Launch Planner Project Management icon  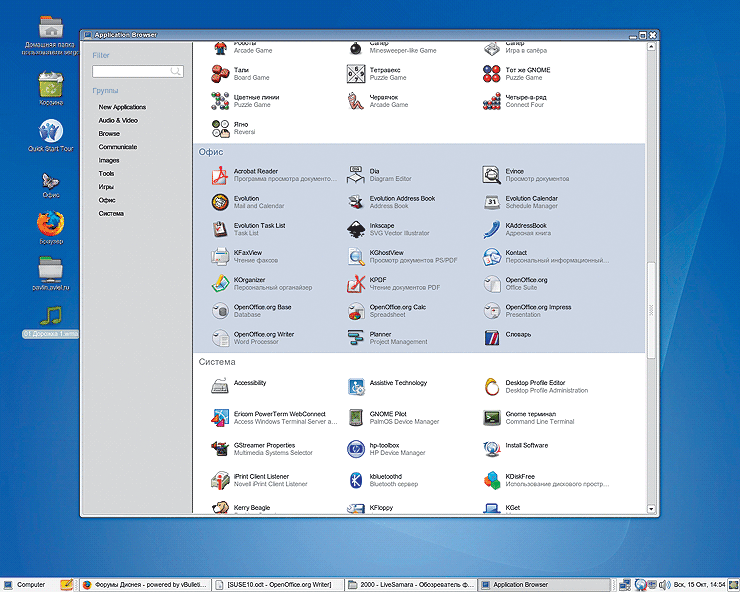(x=355, y=338)
